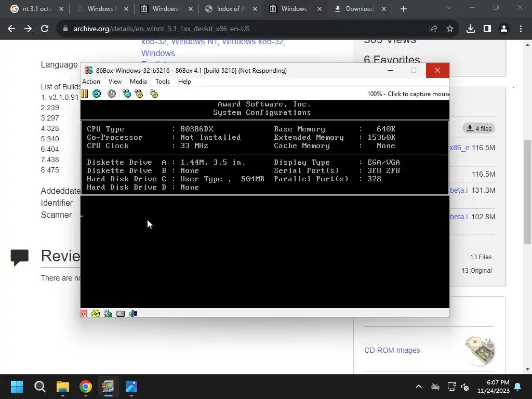
Task: Open Chrome downloads icon
Action: click(471, 29)
